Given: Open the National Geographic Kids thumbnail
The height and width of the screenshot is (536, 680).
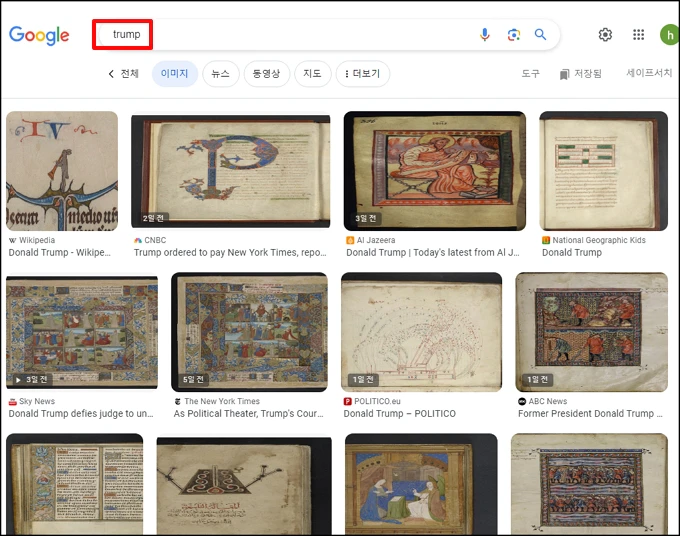Looking at the screenshot, I should click(604, 171).
